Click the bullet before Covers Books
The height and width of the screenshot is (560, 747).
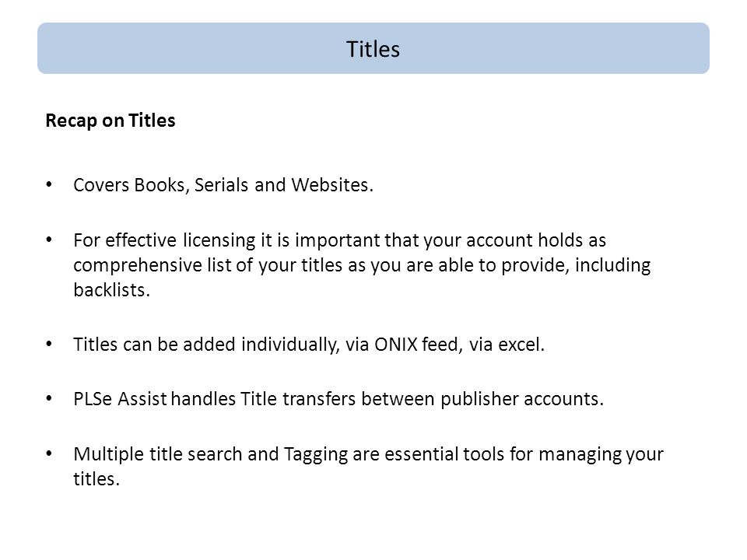[x=49, y=184]
